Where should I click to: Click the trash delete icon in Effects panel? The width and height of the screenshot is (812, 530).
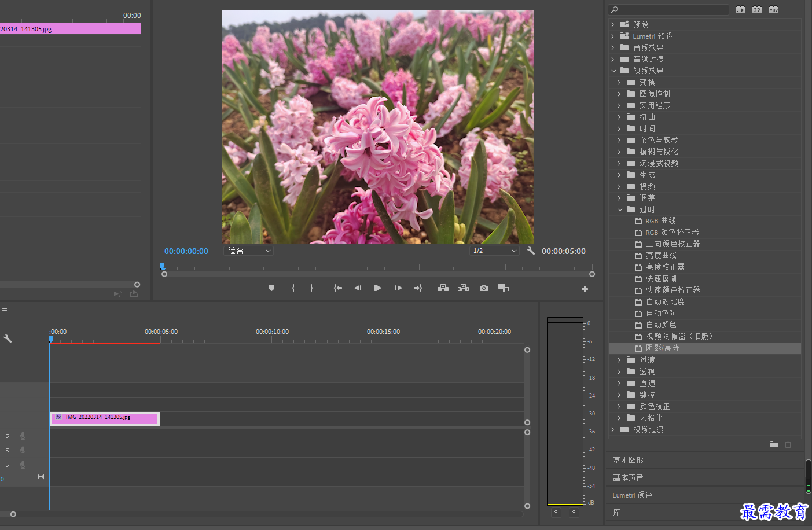point(788,444)
